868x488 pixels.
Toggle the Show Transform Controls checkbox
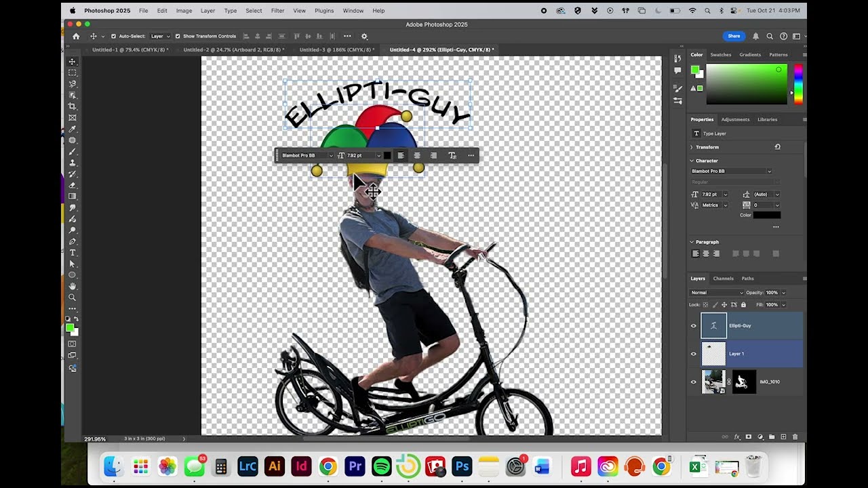coord(178,36)
